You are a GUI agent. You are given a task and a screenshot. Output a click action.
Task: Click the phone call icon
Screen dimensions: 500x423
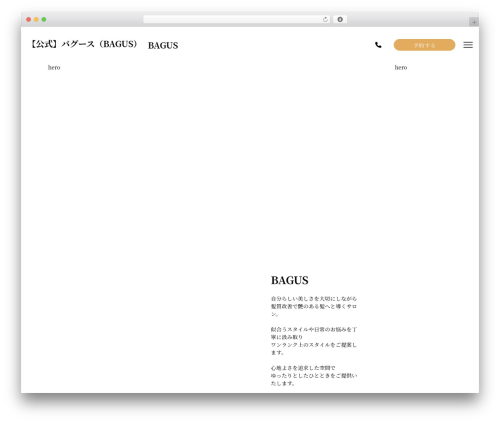pyautogui.click(x=378, y=45)
